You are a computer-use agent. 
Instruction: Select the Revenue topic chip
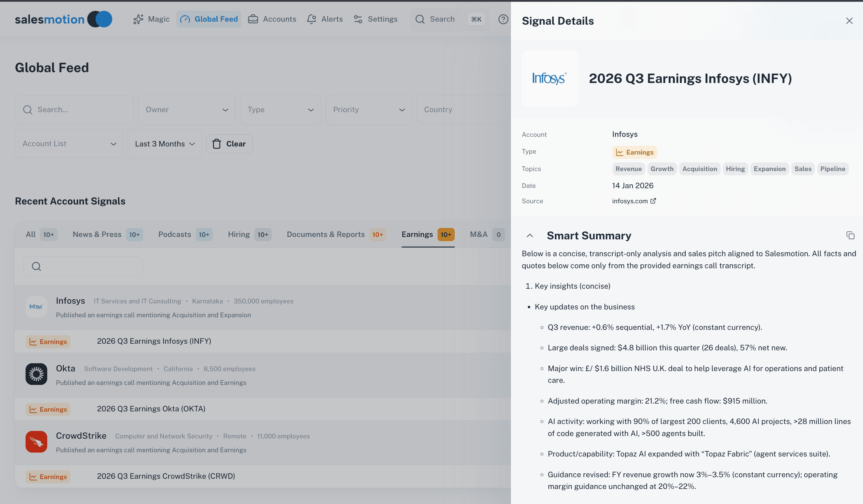coord(628,169)
